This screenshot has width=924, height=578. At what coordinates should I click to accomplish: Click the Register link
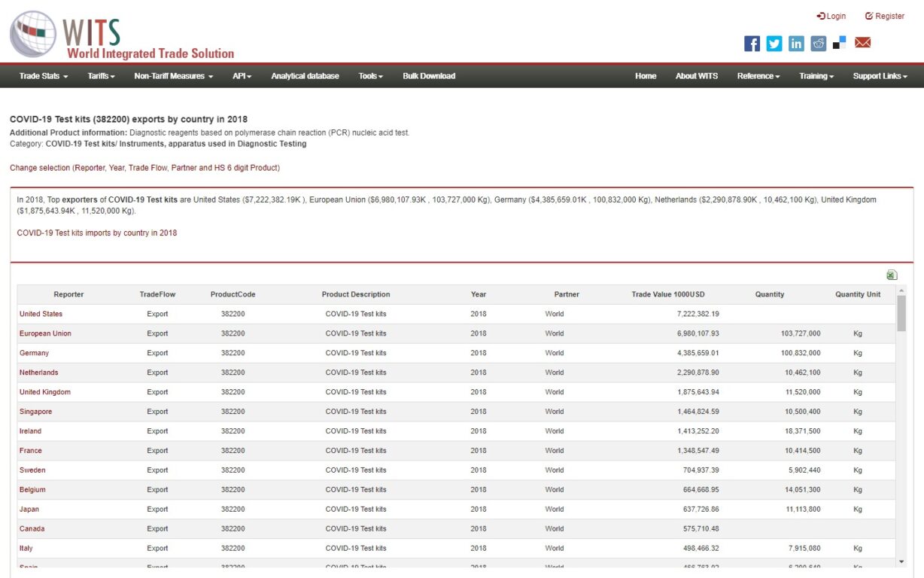[885, 16]
